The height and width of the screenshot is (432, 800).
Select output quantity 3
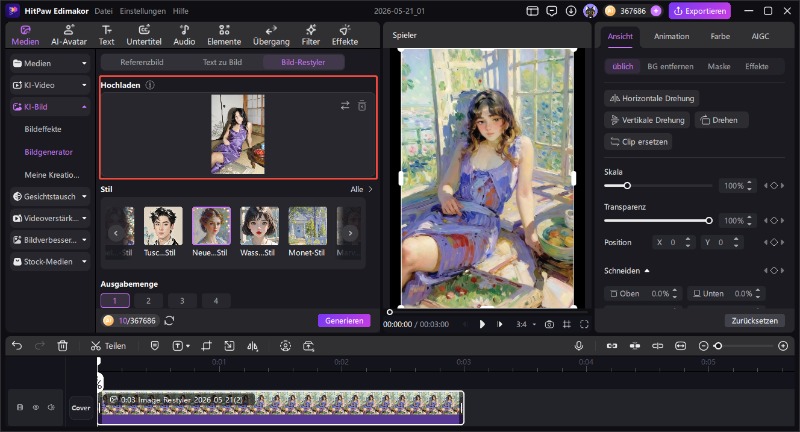[x=182, y=301]
